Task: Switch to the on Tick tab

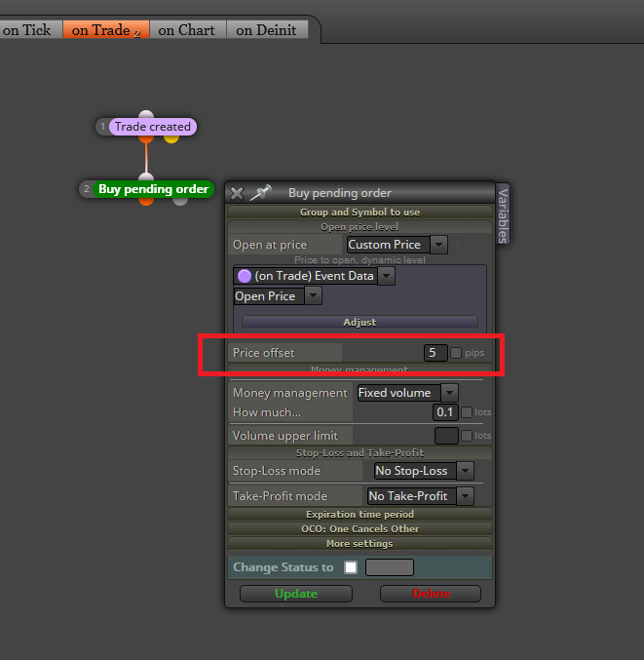Action: click(x=29, y=30)
